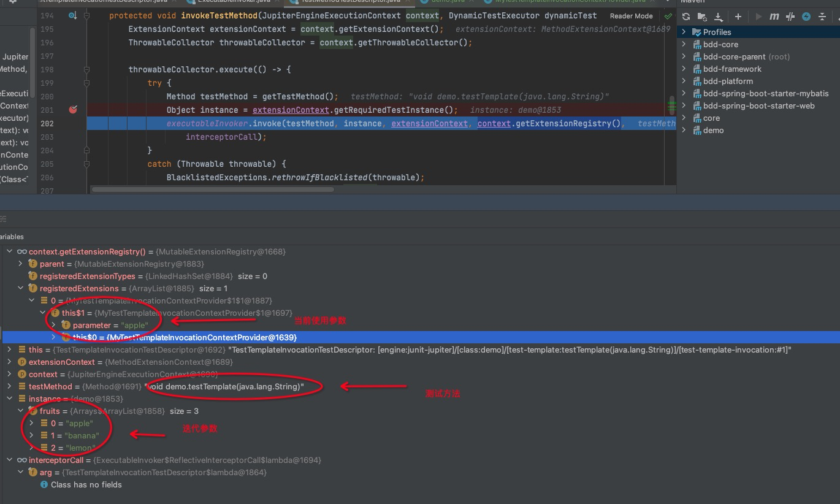
Task: Open Execute Maven Goal (m icon)
Action: pyautogui.click(x=774, y=17)
